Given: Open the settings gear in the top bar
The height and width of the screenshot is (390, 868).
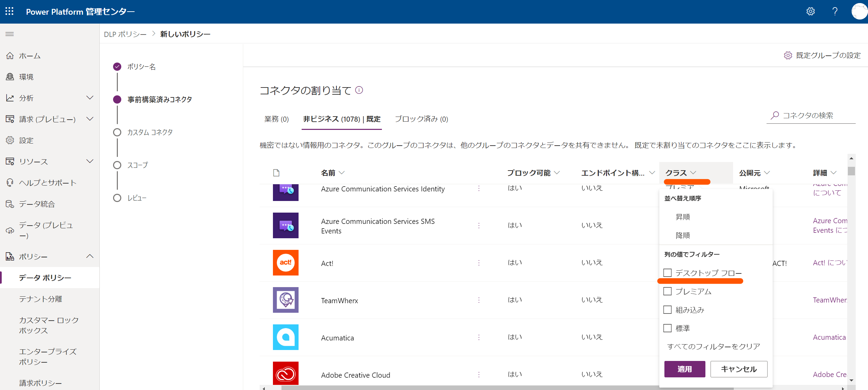Looking at the screenshot, I should click(811, 11).
